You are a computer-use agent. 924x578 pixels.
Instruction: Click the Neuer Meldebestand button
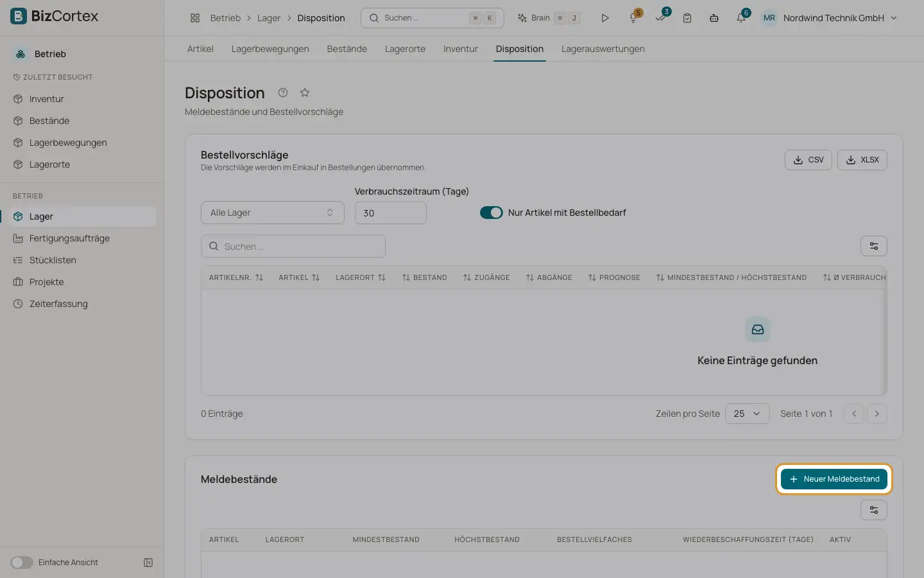834,479
